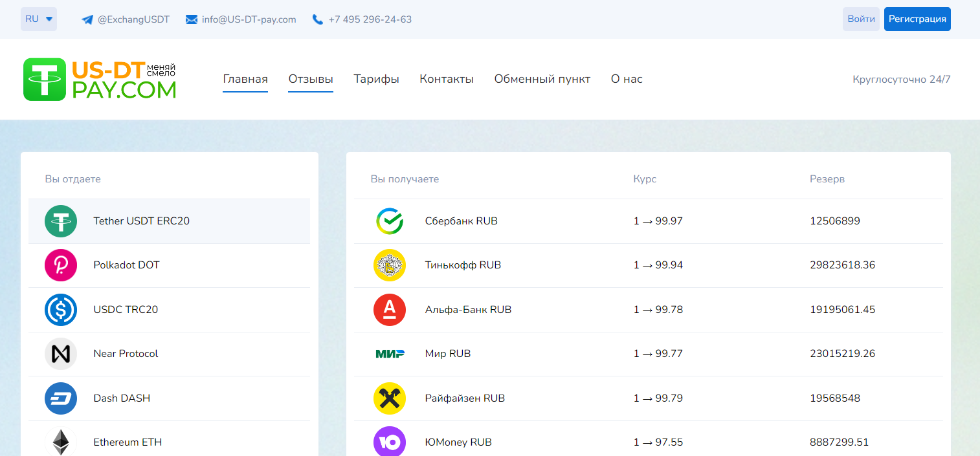Image resolution: width=980 pixels, height=456 pixels.
Task: Open the Тарифы page
Action: [x=376, y=79]
